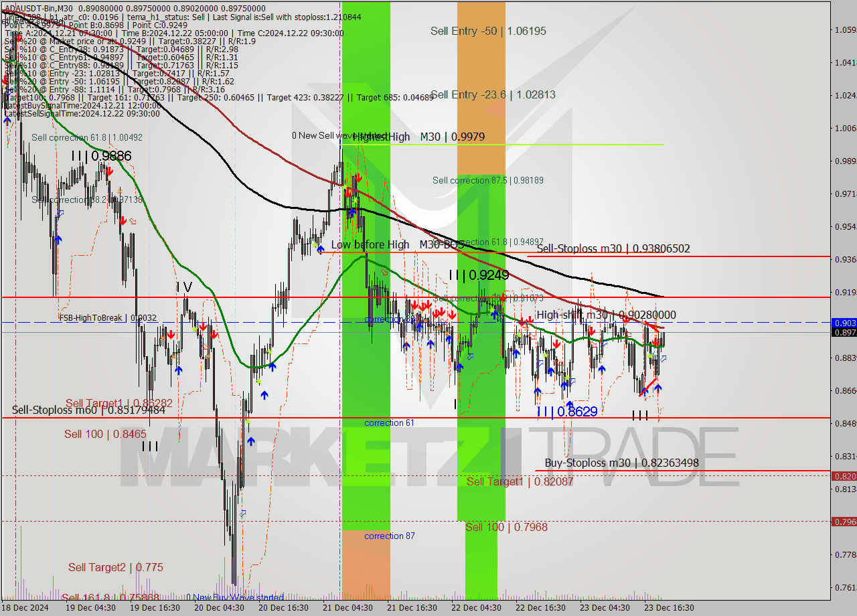
Task: Click the 'High-shift m30 | 0.90280000' label
Action: coord(607,315)
